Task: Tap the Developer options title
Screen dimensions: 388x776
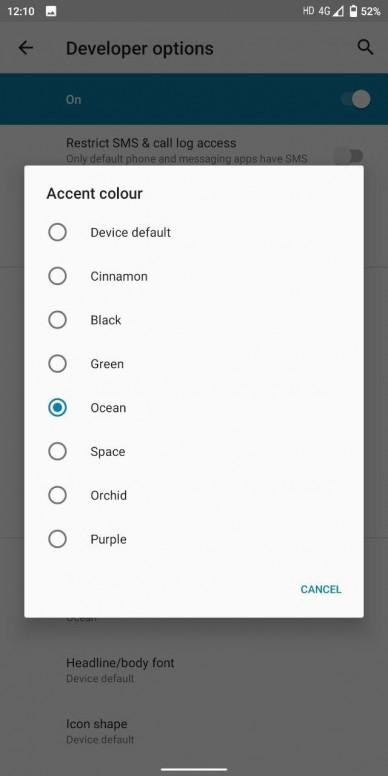Action: 140,48
